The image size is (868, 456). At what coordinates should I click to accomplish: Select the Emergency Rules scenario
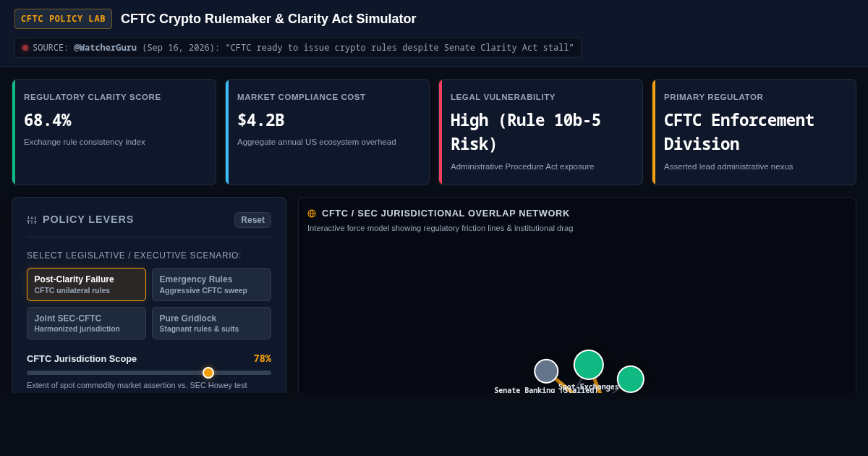point(211,284)
